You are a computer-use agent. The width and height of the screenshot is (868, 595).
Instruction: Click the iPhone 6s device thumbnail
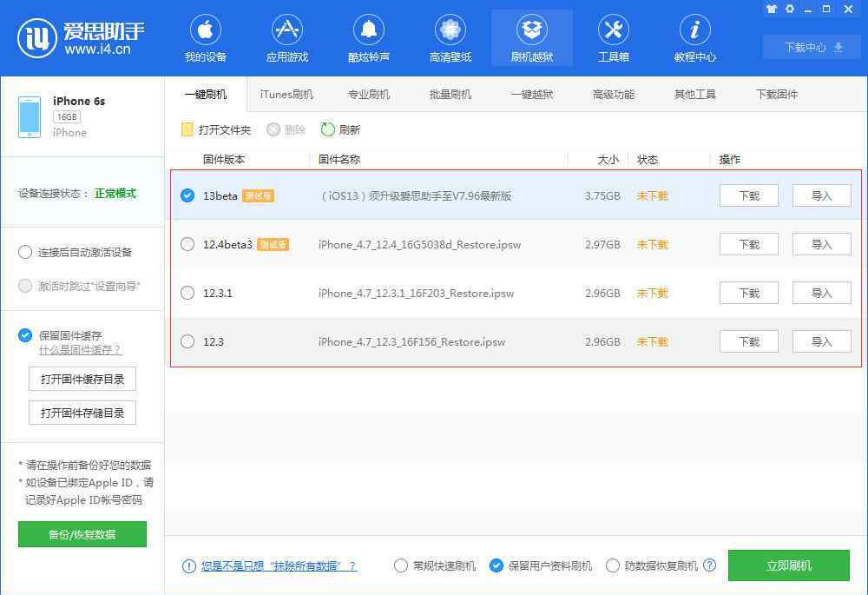(30, 117)
